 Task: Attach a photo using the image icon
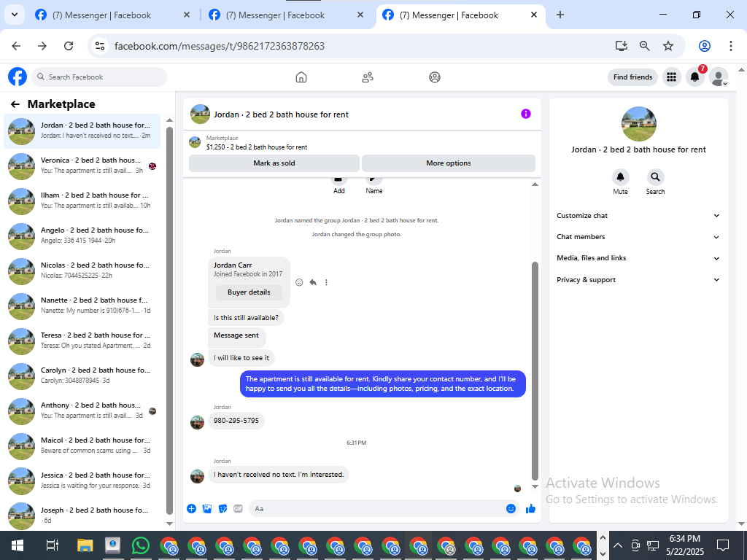click(207, 508)
